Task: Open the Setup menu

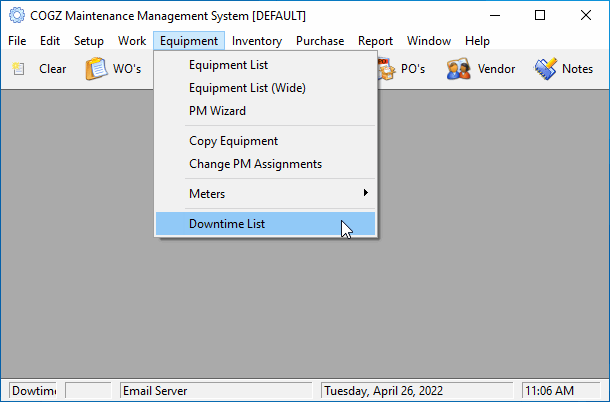Action: coord(89,41)
